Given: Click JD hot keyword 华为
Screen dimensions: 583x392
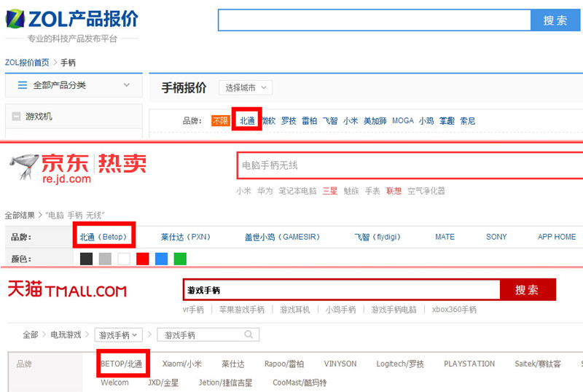Looking at the screenshot, I should tap(265, 191).
